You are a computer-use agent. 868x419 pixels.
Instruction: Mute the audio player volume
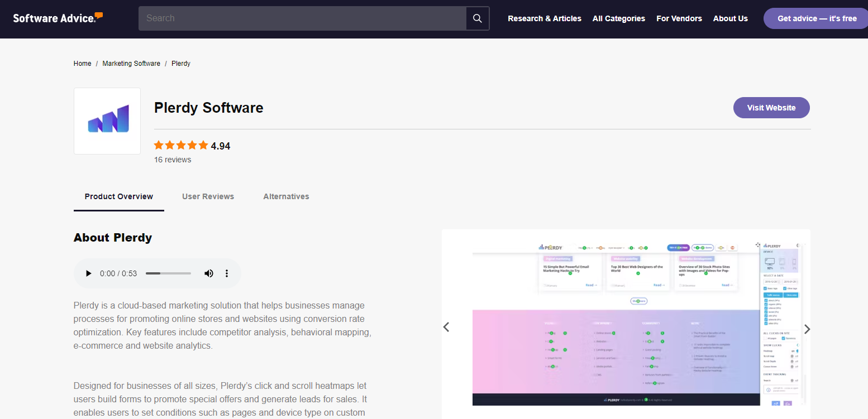pyautogui.click(x=209, y=273)
